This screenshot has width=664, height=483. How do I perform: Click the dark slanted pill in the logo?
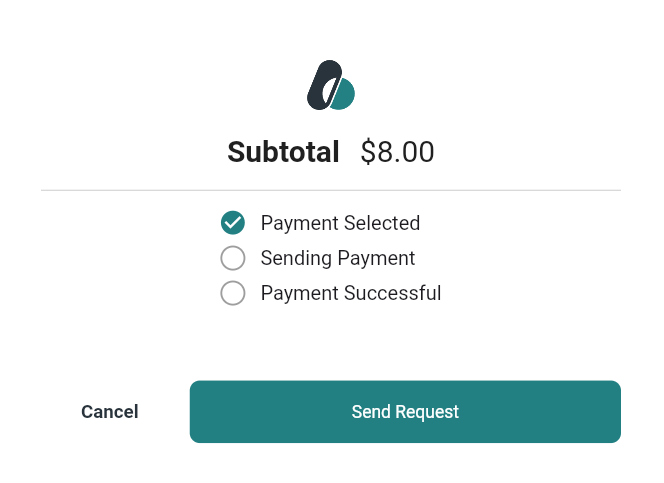coord(322,86)
